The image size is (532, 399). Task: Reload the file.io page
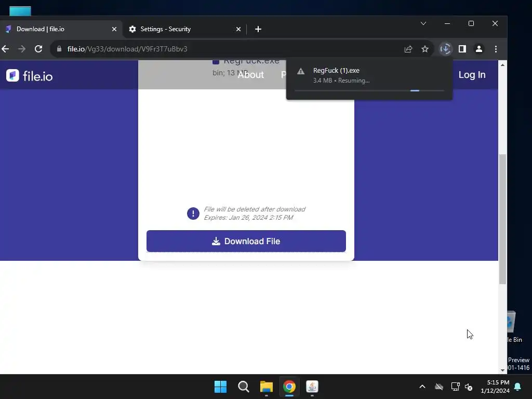point(38,49)
